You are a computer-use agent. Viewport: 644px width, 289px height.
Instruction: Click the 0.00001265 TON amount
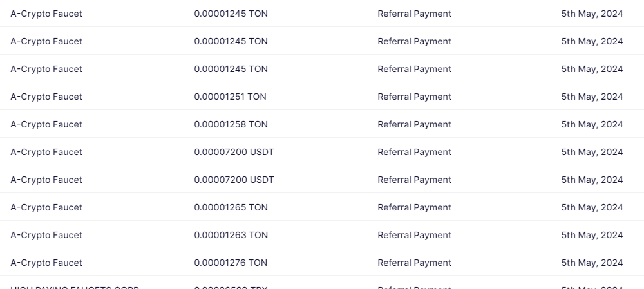231,207
